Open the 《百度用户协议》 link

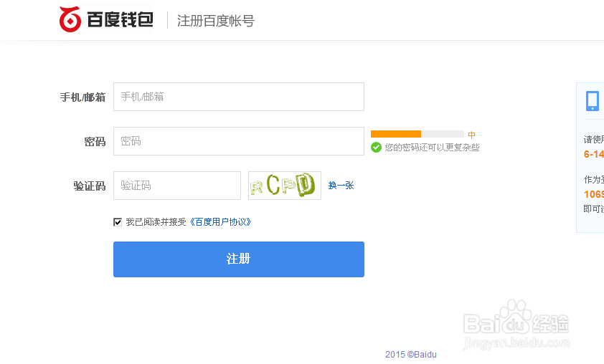click(x=220, y=222)
